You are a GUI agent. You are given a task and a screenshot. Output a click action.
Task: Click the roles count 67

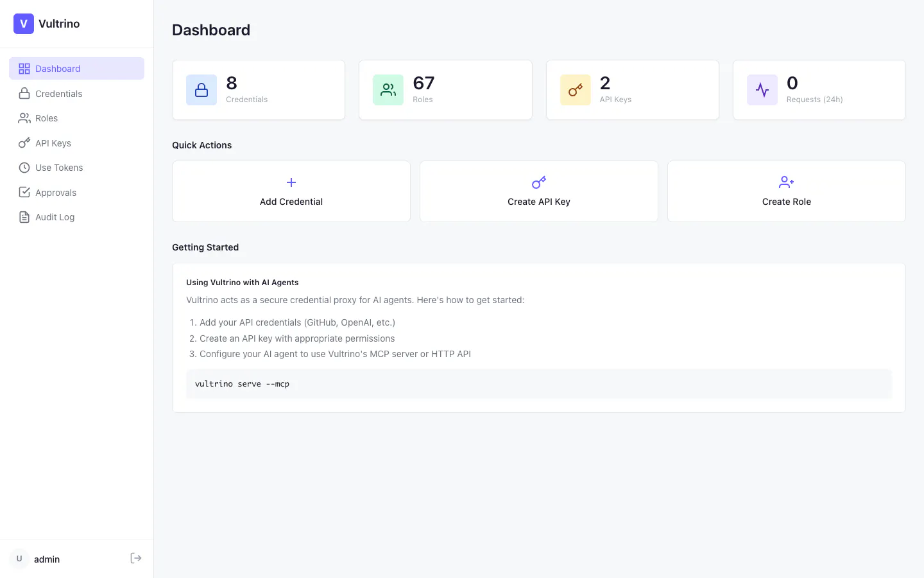[x=424, y=83]
